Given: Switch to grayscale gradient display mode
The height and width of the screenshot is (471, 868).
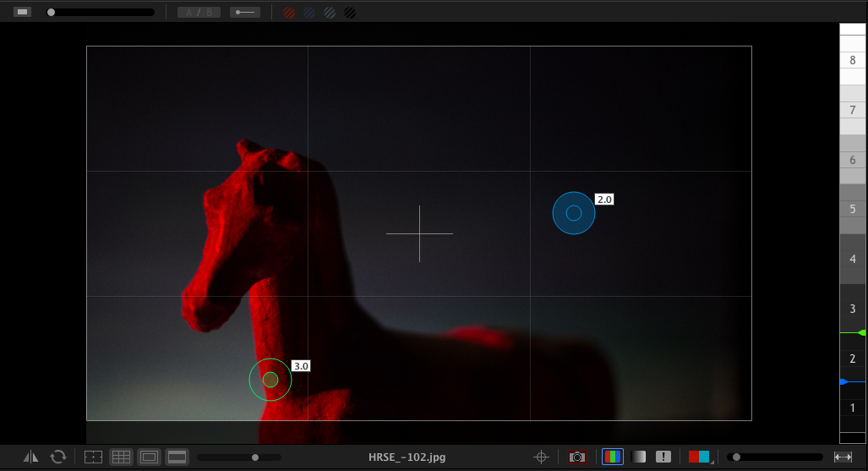Looking at the screenshot, I should coord(638,457).
